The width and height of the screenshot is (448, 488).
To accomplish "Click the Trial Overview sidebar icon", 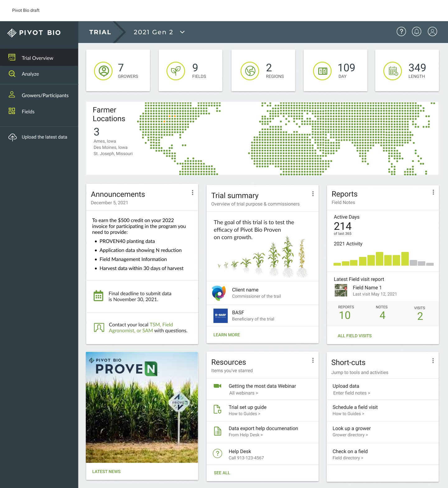I will point(12,57).
